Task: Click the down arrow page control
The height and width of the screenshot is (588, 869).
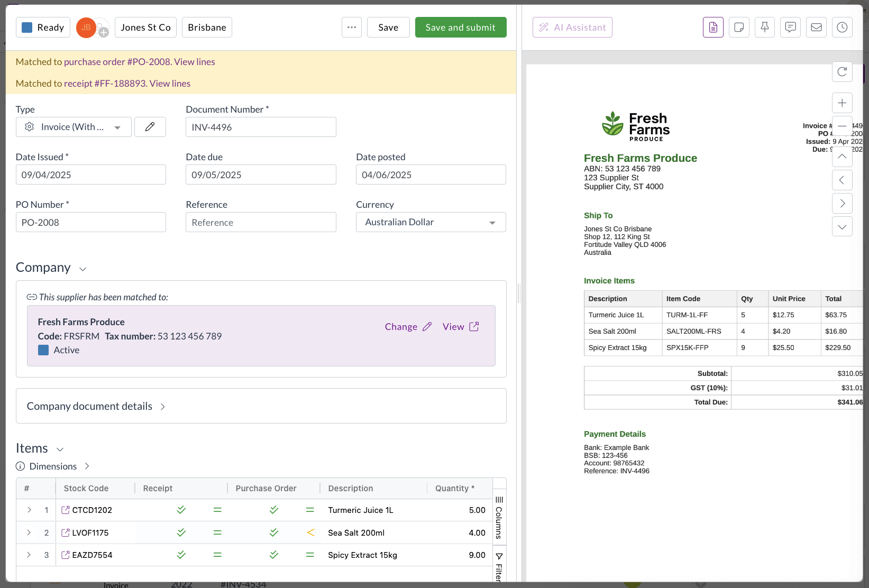Action: pyautogui.click(x=842, y=226)
